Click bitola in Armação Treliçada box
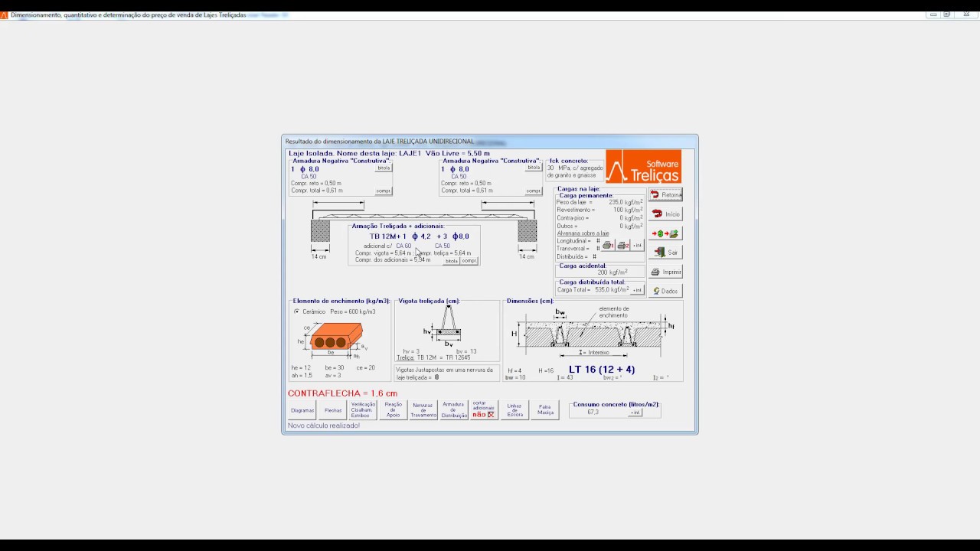980x551 pixels. (452, 261)
